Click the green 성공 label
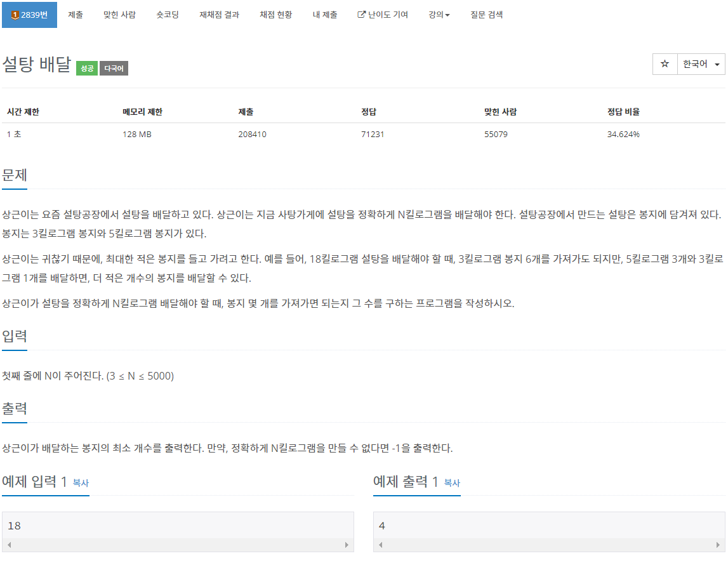The height and width of the screenshot is (563, 728). 87,68
